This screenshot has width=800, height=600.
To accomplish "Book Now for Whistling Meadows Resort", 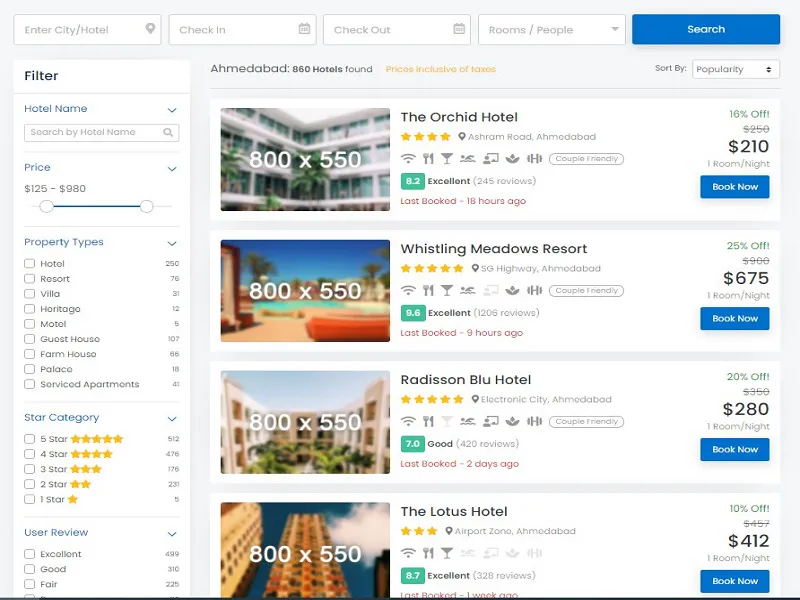I will tap(735, 318).
